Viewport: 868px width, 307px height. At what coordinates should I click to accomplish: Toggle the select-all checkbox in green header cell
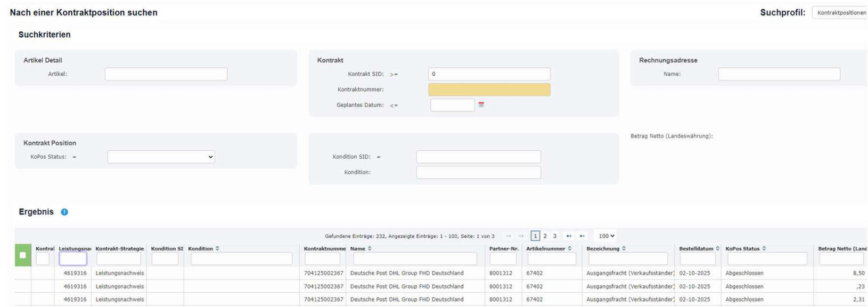point(22,255)
